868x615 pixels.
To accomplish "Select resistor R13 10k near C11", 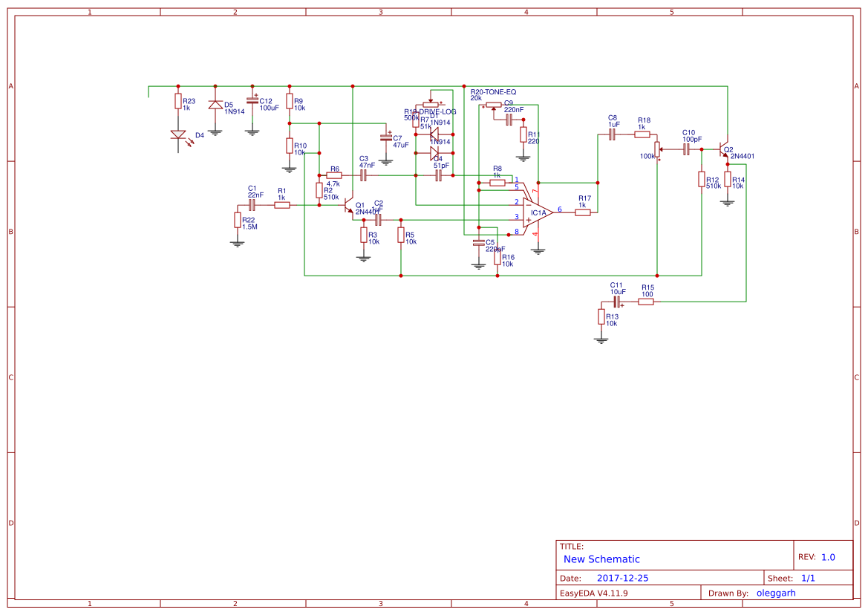I will tap(600, 316).
